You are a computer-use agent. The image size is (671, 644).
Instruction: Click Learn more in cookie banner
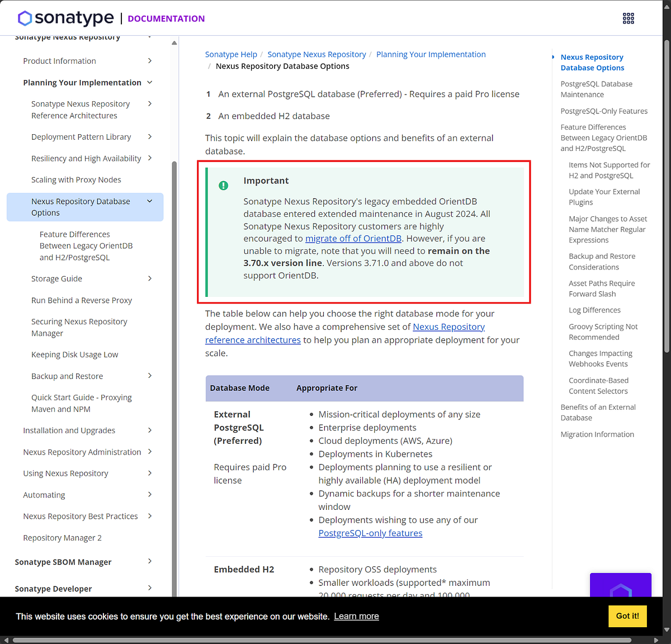point(357,616)
